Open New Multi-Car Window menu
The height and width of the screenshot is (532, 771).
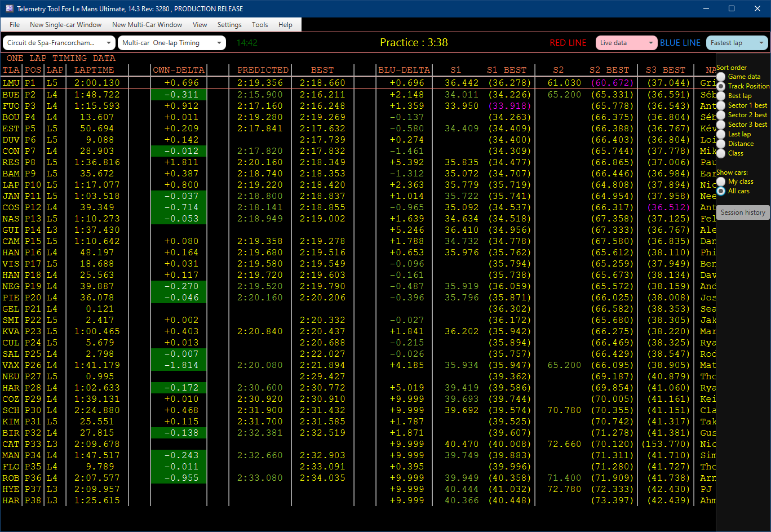tap(147, 25)
